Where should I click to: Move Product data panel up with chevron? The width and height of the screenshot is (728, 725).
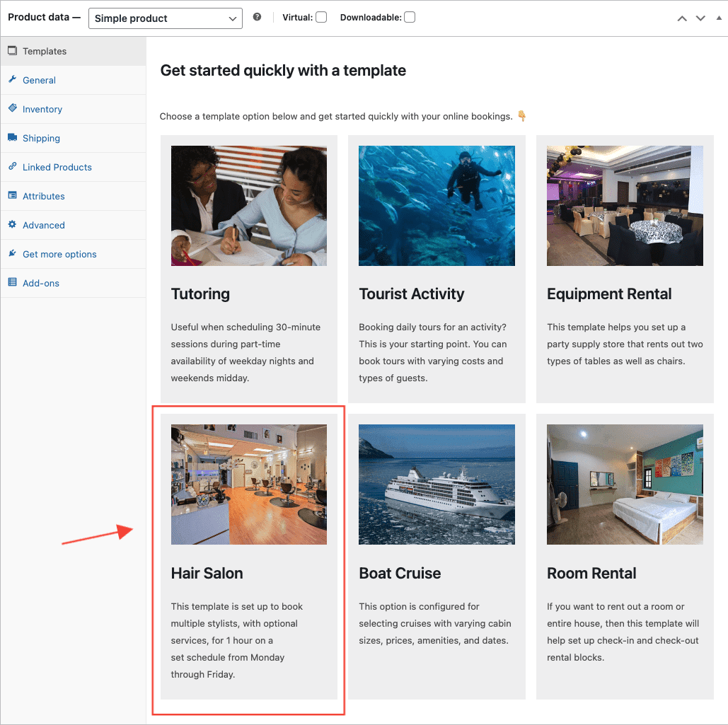click(682, 18)
